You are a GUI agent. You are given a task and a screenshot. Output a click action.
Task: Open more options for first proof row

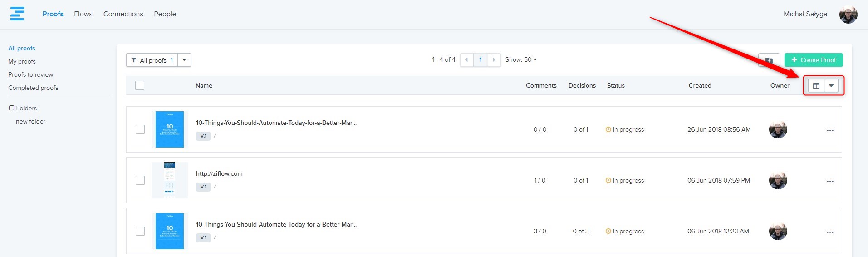click(830, 130)
